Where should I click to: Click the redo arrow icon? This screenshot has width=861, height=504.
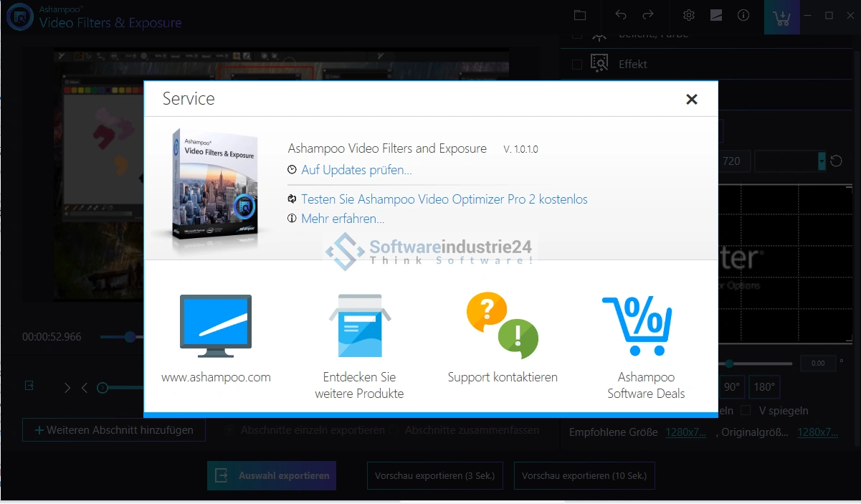click(x=648, y=16)
